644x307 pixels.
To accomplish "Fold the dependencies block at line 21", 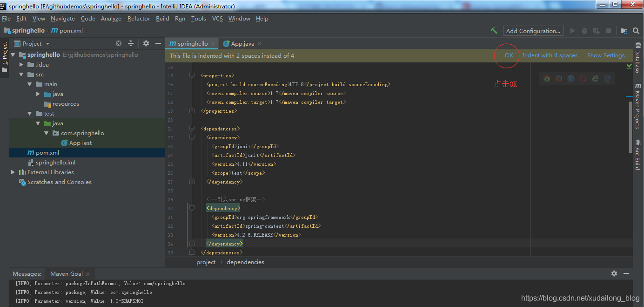I will (x=192, y=129).
